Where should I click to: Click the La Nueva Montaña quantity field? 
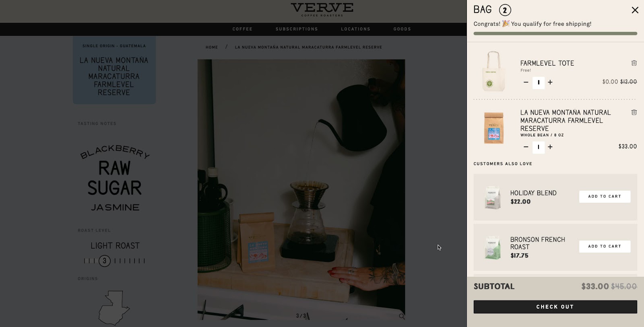click(539, 147)
